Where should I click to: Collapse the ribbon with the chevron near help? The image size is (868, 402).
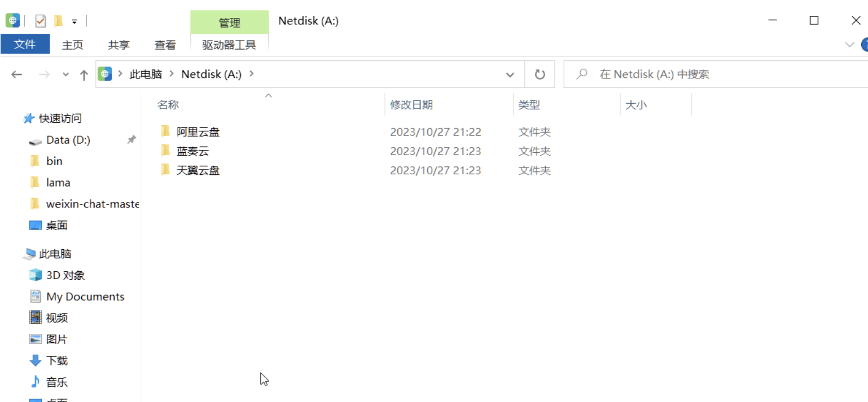pyautogui.click(x=849, y=45)
